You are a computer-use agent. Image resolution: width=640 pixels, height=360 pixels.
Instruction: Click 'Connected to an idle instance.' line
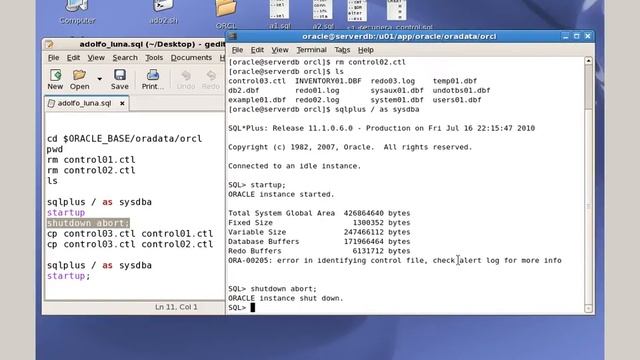point(295,166)
